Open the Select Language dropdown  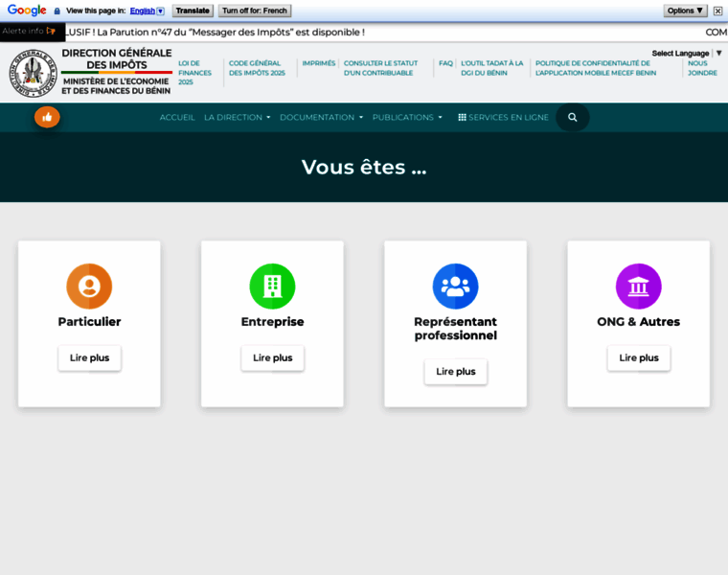[686, 54]
